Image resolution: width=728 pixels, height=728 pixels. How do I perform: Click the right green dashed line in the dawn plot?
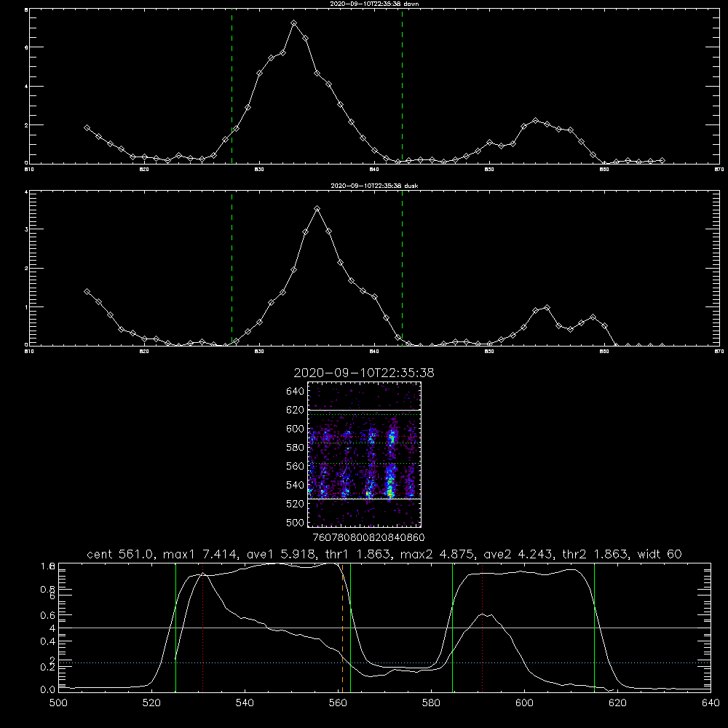pos(402,87)
